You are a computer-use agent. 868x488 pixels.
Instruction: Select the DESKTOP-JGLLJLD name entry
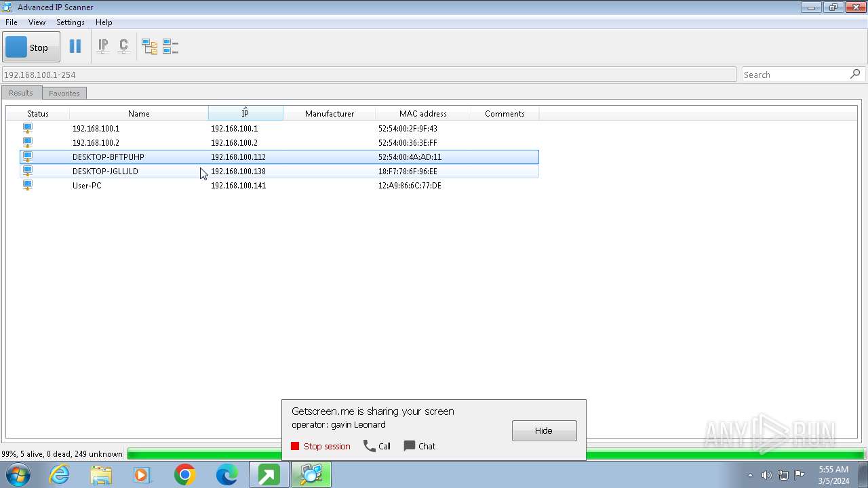(105, 171)
